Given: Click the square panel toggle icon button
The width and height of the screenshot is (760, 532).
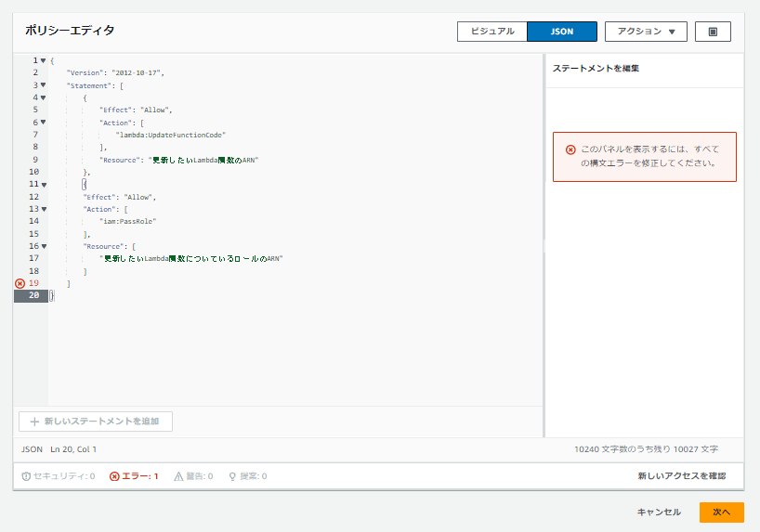Looking at the screenshot, I should (x=713, y=32).
